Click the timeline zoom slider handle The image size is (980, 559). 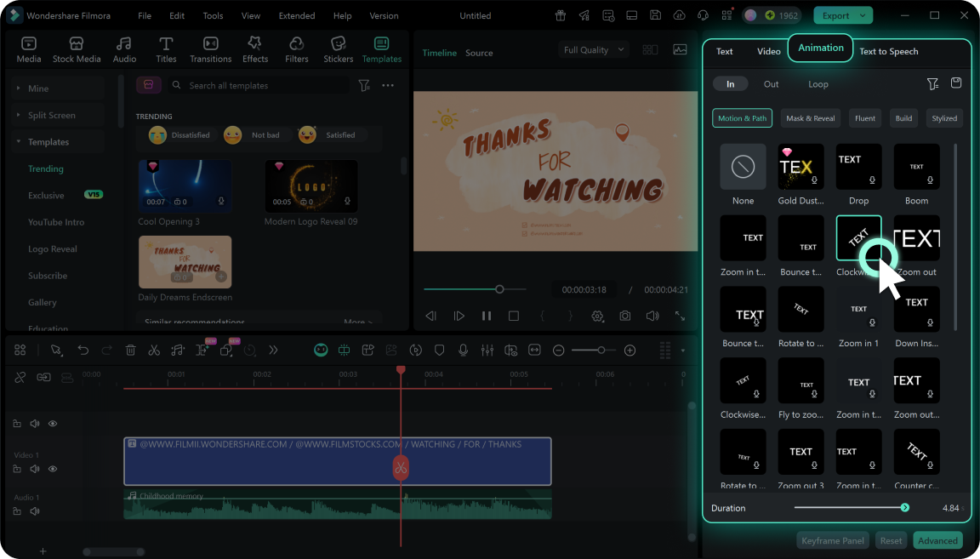pyautogui.click(x=601, y=351)
